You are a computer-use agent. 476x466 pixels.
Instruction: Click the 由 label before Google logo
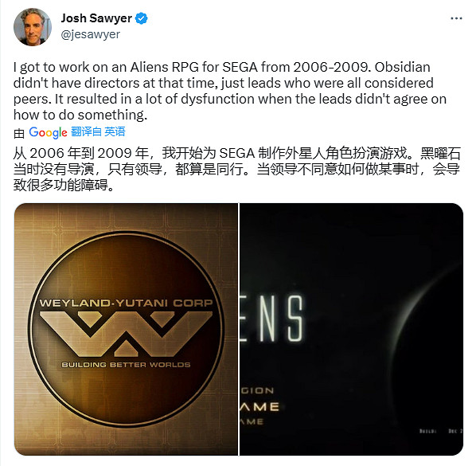coord(19,133)
